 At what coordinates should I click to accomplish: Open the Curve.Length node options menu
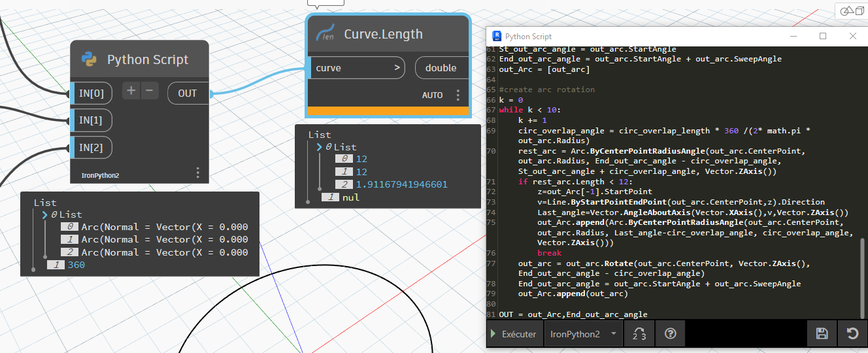coord(458,95)
